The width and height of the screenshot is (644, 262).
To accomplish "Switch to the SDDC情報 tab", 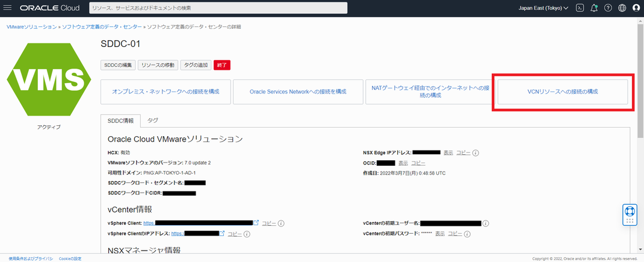I will click(x=120, y=121).
